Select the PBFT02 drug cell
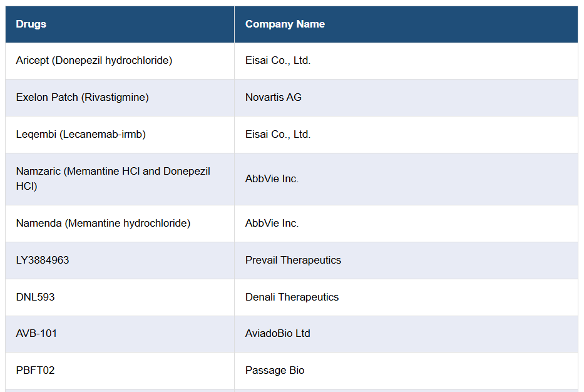Image resolution: width=584 pixels, height=392 pixels. (x=36, y=371)
